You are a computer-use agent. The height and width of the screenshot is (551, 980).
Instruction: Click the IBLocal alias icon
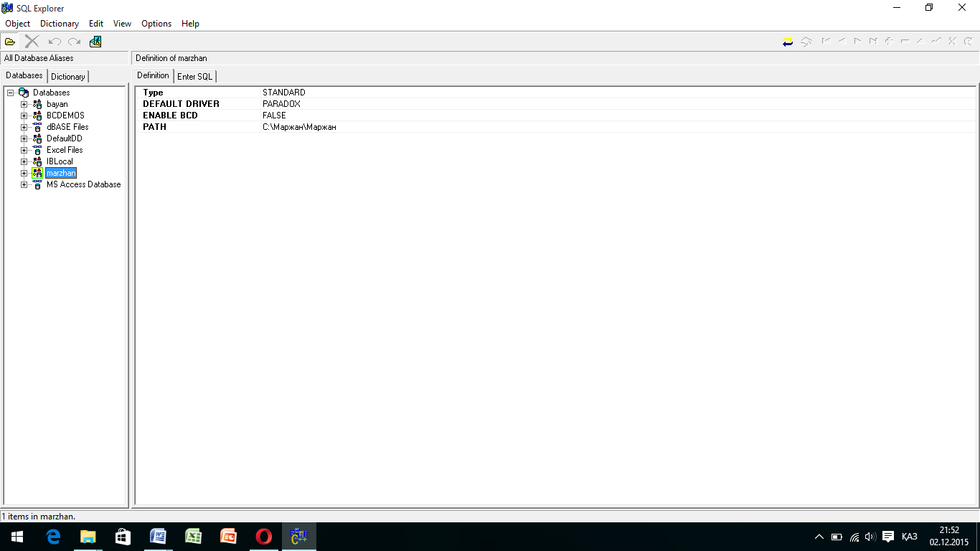point(37,161)
